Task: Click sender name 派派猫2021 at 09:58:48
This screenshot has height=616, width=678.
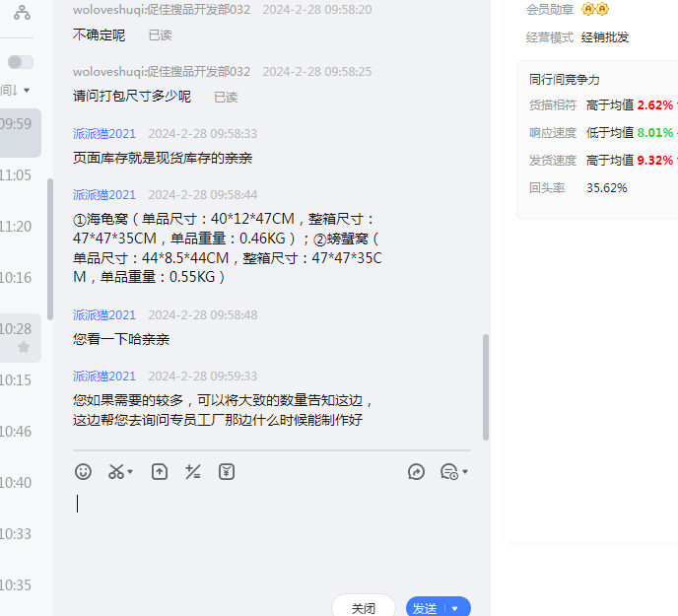Action: click(x=104, y=315)
